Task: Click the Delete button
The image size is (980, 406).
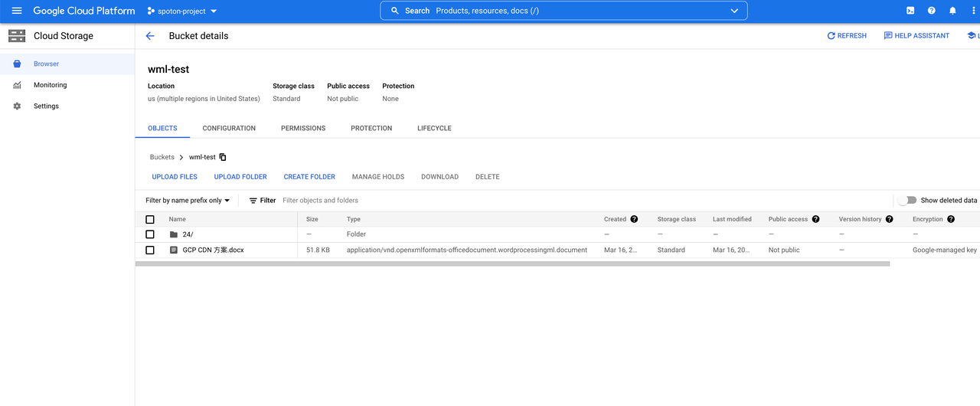Action: coord(488,177)
